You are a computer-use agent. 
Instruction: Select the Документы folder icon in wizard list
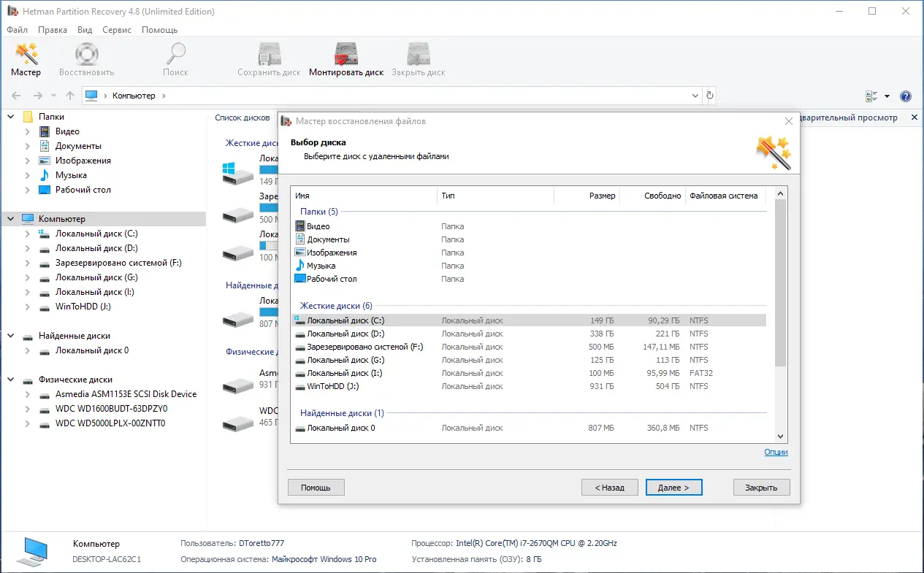click(x=300, y=239)
